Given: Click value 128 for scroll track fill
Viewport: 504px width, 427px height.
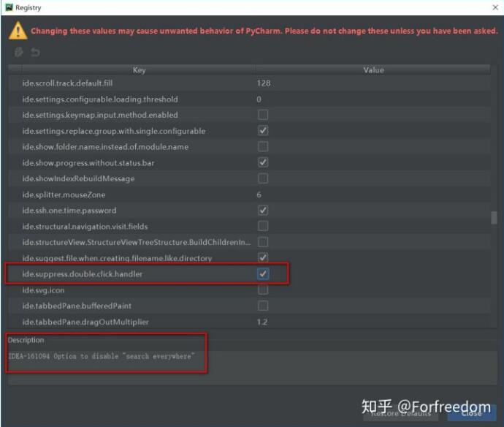Looking at the screenshot, I should tap(264, 83).
